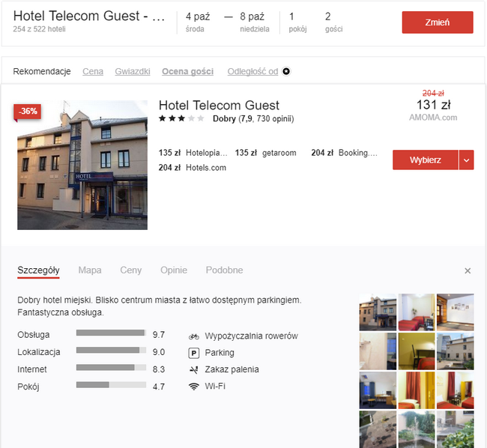Expand the Wybierz dropdown arrow
This screenshot has height=448, width=487.
tap(466, 160)
